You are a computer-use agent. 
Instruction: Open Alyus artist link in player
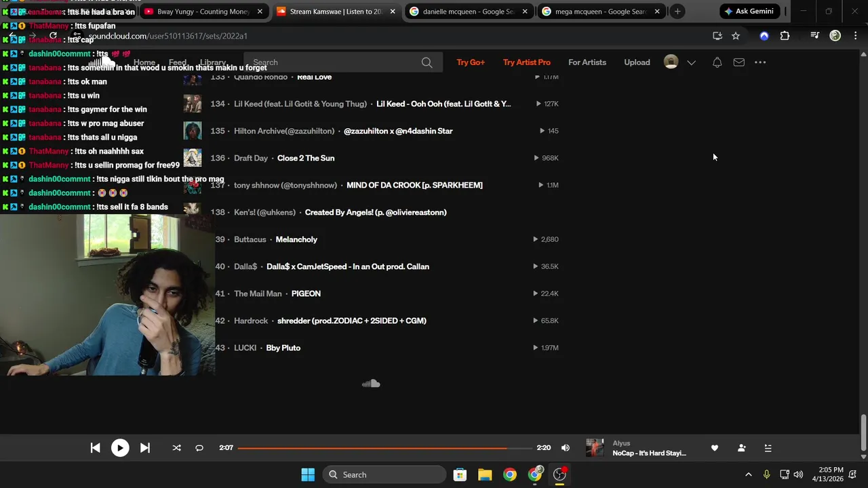click(x=621, y=443)
